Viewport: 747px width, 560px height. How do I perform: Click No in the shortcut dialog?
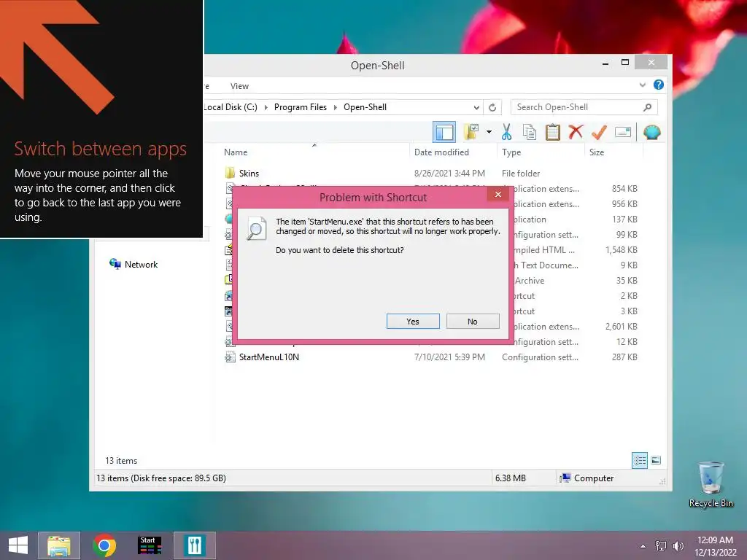(x=472, y=322)
